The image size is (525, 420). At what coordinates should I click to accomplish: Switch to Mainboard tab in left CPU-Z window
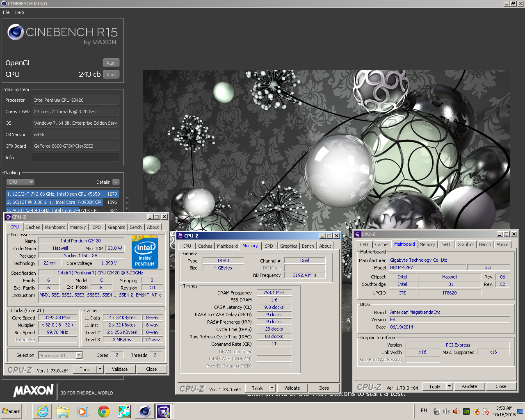55,227
